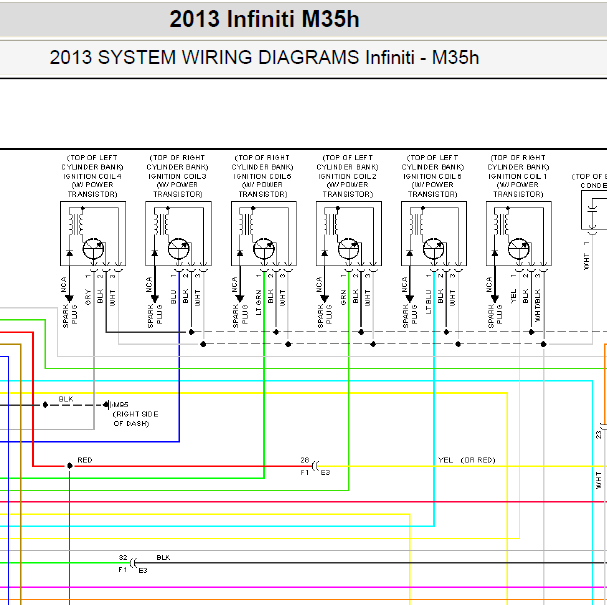Viewport: 607px width, 605px height.
Task: Click the BLU wire label under coil 3
Action: point(173,297)
